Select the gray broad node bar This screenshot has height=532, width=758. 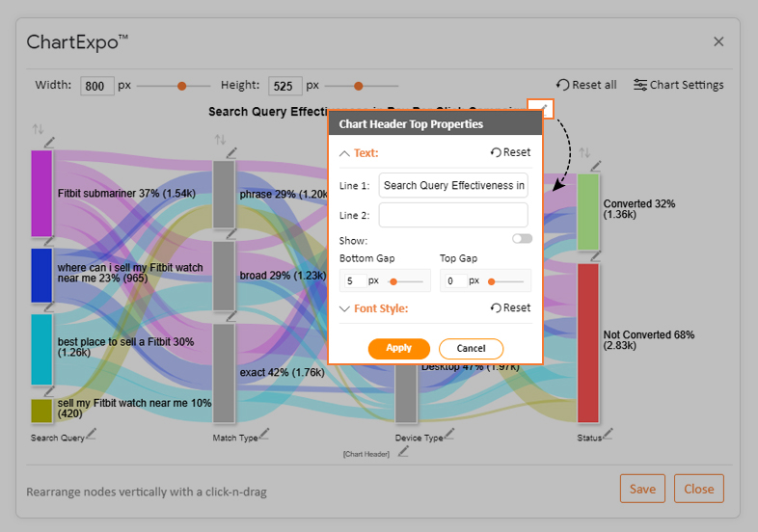(224, 276)
